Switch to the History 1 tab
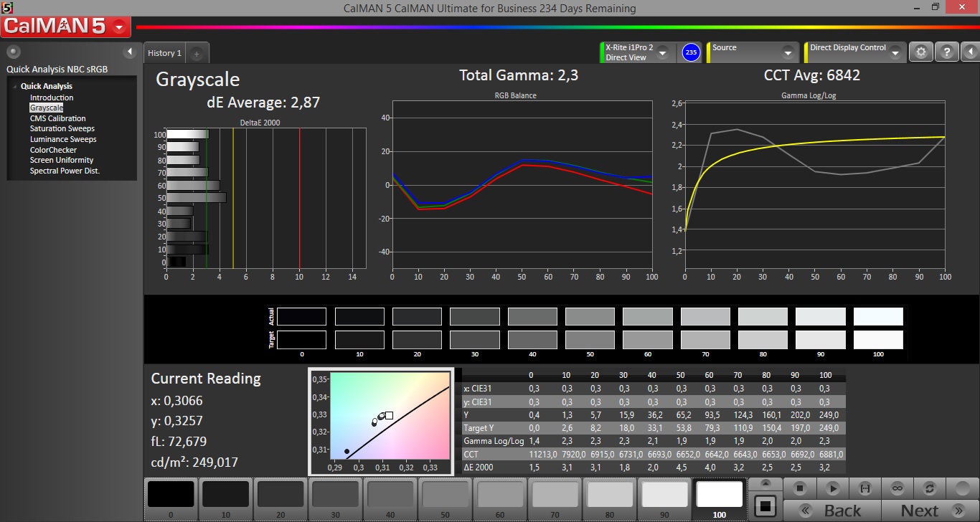980x522 pixels. coord(164,53)
